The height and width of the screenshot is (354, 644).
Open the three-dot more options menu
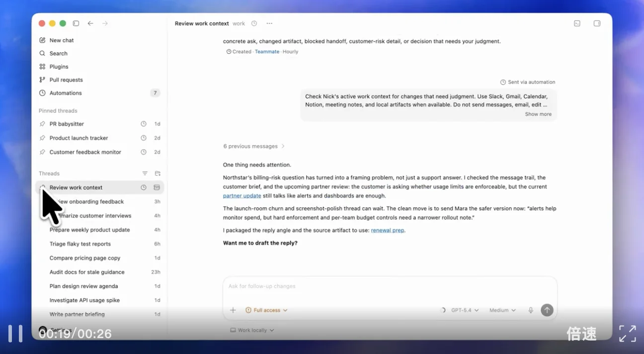point(269,23)
